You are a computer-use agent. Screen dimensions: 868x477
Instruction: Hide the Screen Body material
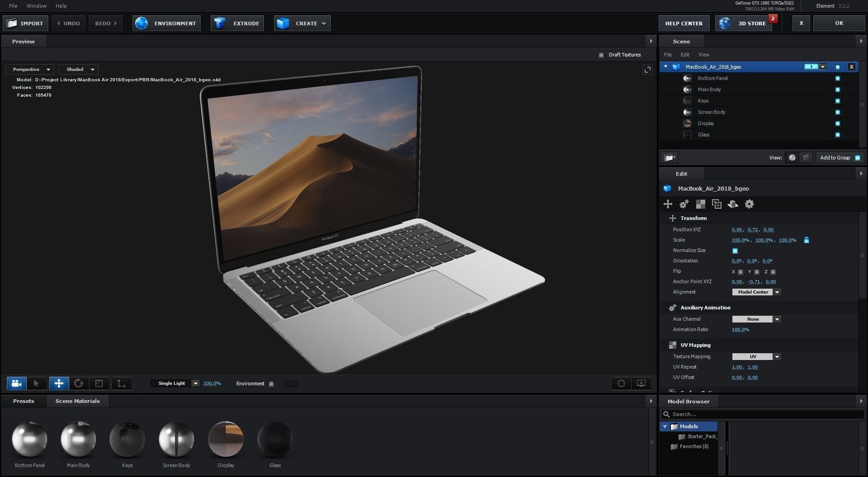(837, 112)
